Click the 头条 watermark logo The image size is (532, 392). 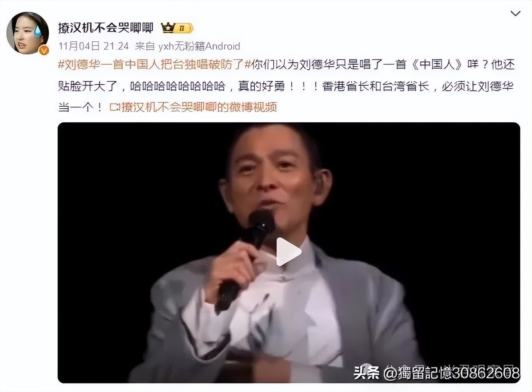point(366,373)
